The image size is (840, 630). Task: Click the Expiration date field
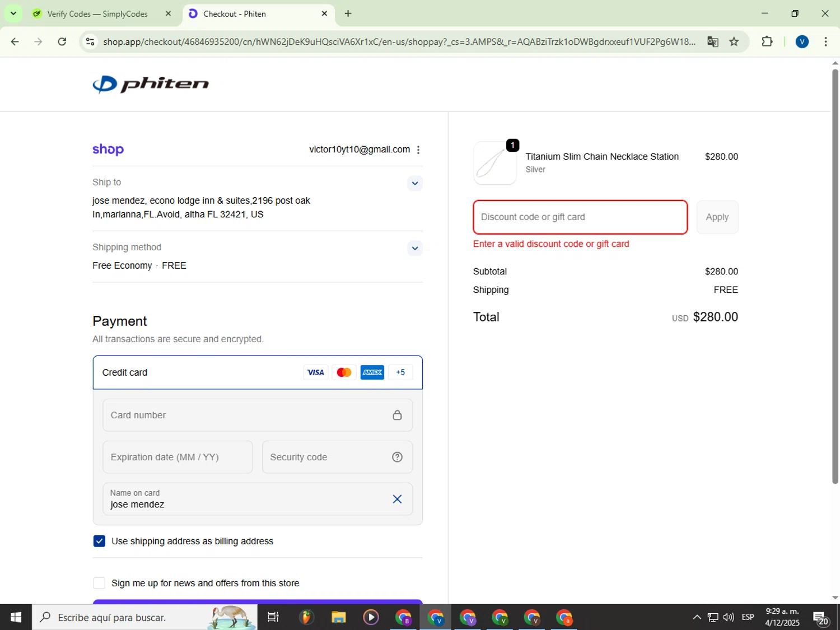178,457
